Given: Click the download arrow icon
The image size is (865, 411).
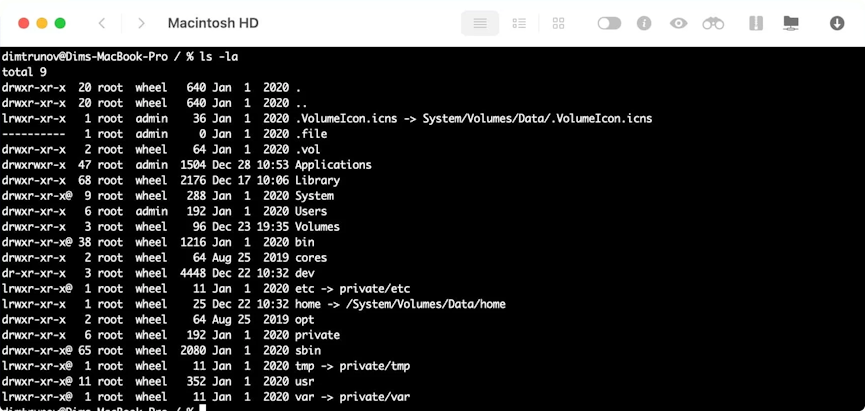Looking at the screenshot, I should 836,23.
